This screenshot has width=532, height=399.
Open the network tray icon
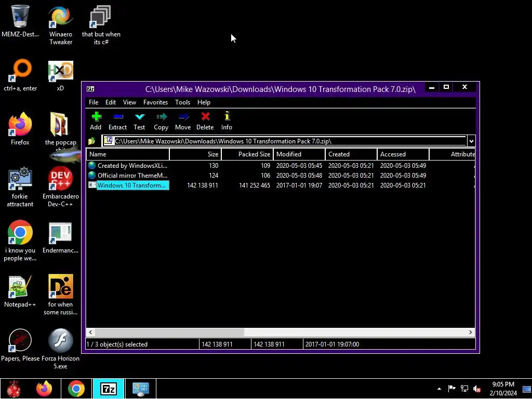click(x=464, y=389)
